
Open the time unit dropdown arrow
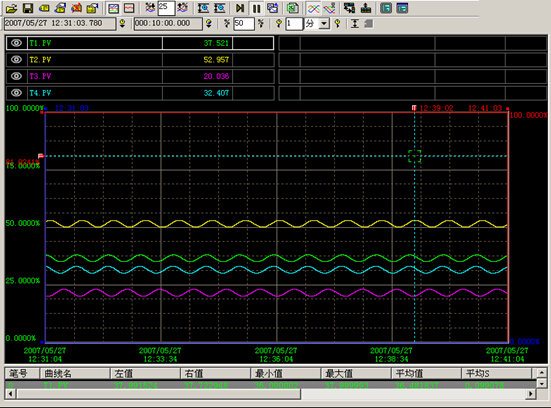(324, 24)
